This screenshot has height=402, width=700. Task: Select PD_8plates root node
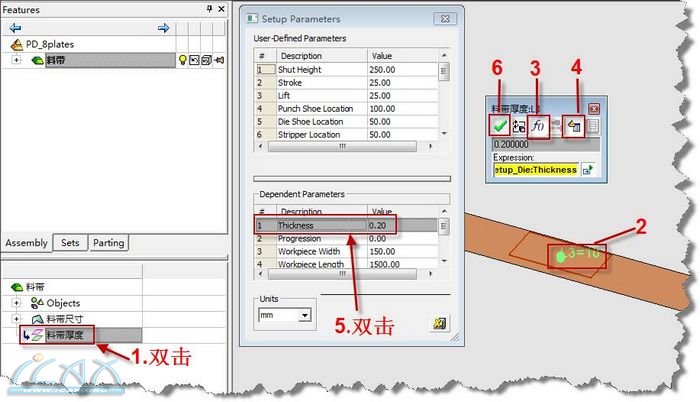50,44
